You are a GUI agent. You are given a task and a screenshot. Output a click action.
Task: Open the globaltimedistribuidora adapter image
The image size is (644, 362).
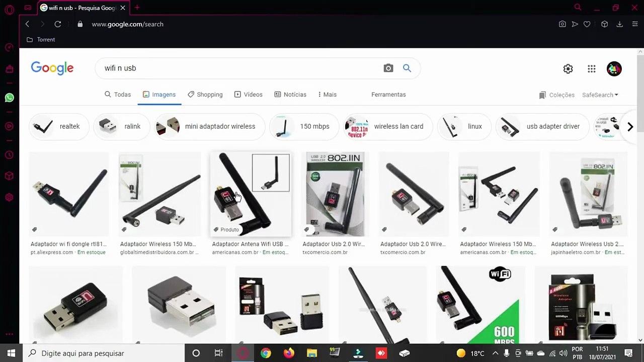[159, 194]
